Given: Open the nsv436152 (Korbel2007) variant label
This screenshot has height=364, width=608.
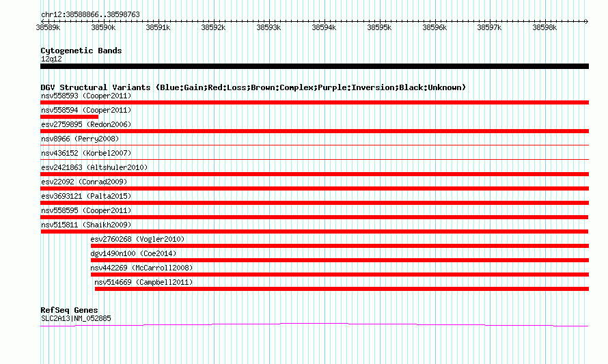Looking at the screenshot, I should pos(86,153).
